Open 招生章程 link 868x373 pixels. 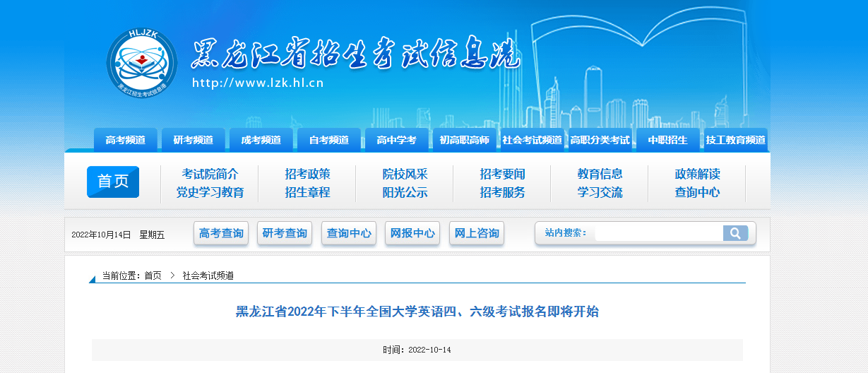click(x=307, y=192)
